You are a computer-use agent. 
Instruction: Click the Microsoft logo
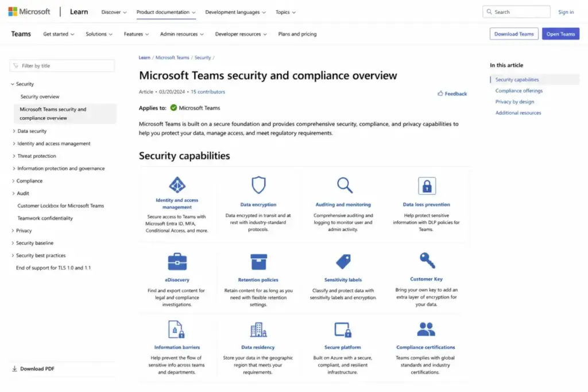(x=29, y=11)
